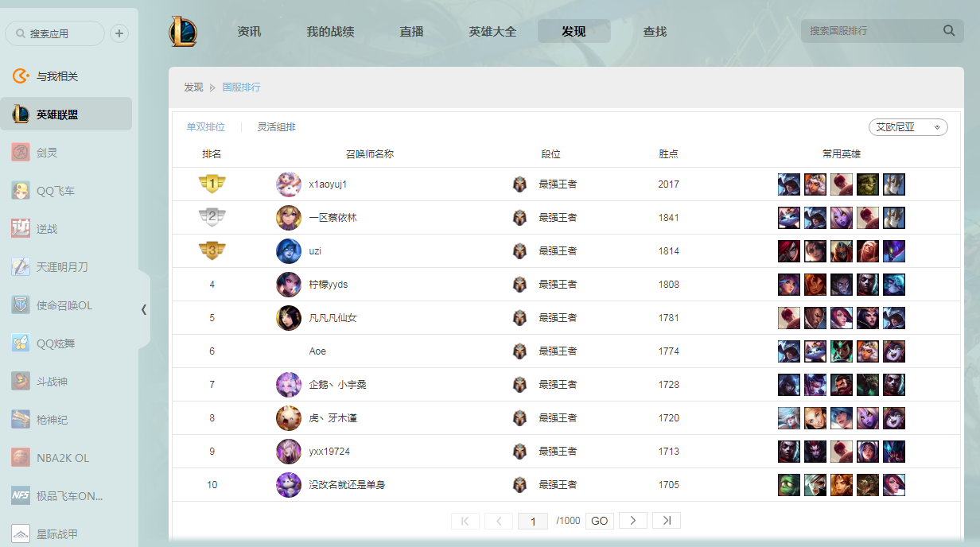
Task: Click last hero icon in 没改名就还是单身's row
Action: click(x=894, y=485)
